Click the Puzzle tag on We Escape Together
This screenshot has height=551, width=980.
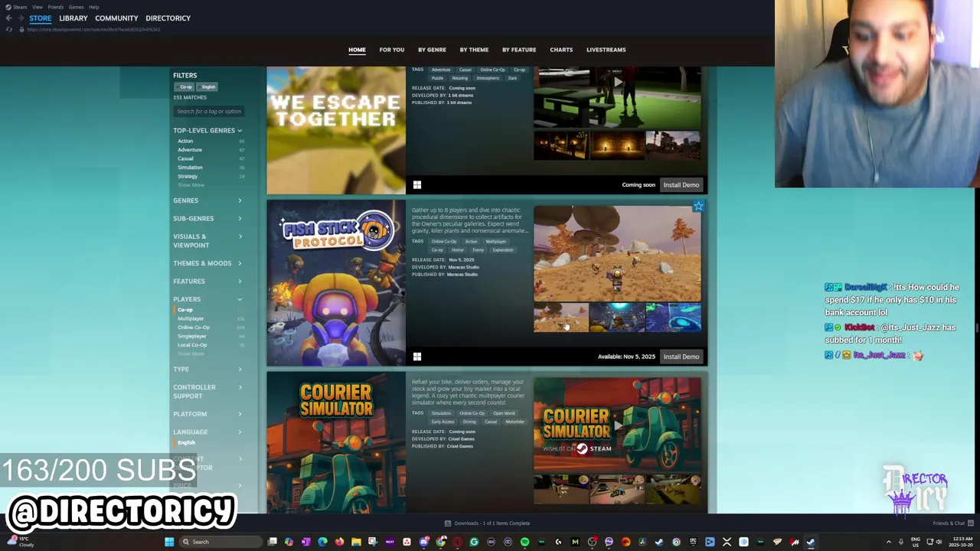tap(437, 78)
